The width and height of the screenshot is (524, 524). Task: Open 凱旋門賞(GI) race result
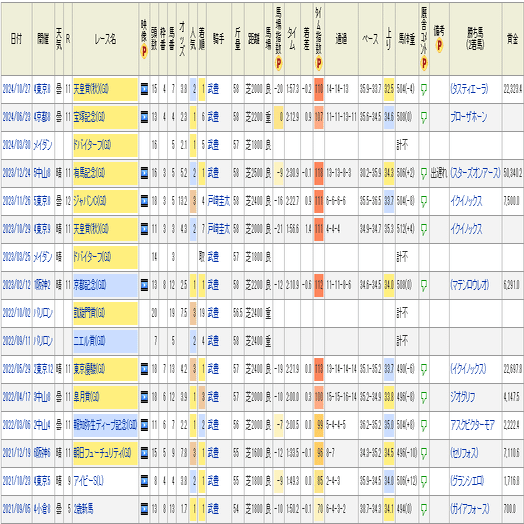click(x=89, y=313)
